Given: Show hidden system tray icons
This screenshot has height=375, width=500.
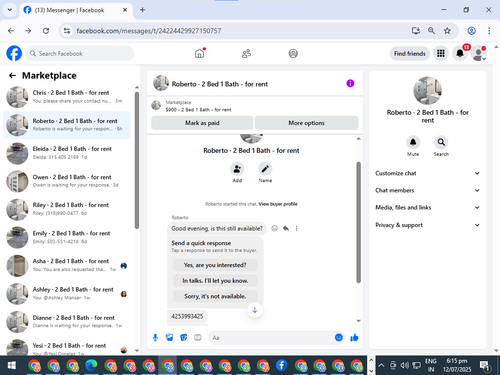Looking at the screenshot, I should [x=381, y=365].
